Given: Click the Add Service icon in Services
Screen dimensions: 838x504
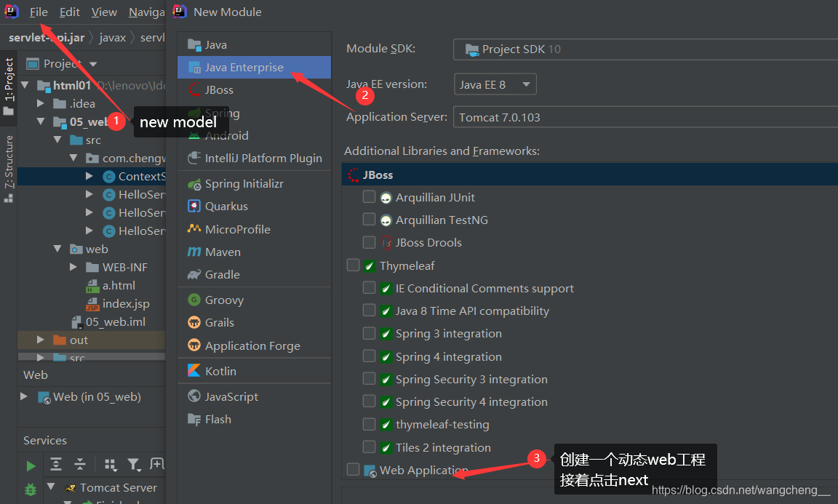Looking at the screenshot, I should tap(156, 464).
